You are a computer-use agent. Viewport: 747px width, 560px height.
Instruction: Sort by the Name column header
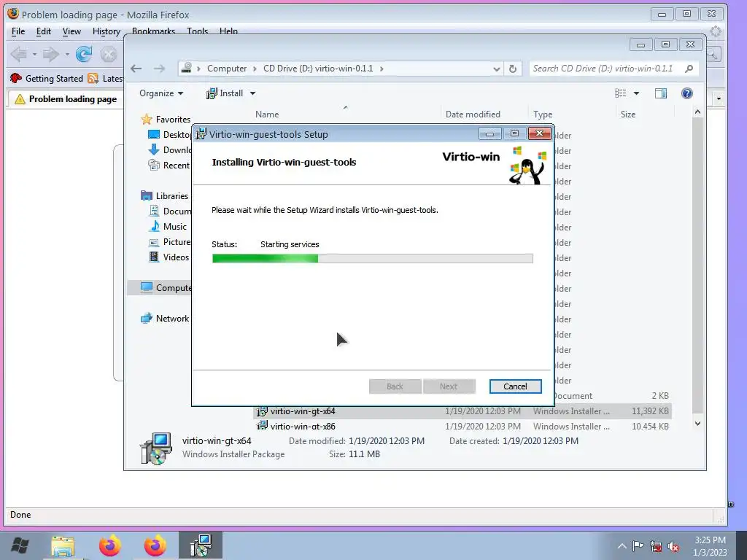pyautogui.click(x=267, y=114)
